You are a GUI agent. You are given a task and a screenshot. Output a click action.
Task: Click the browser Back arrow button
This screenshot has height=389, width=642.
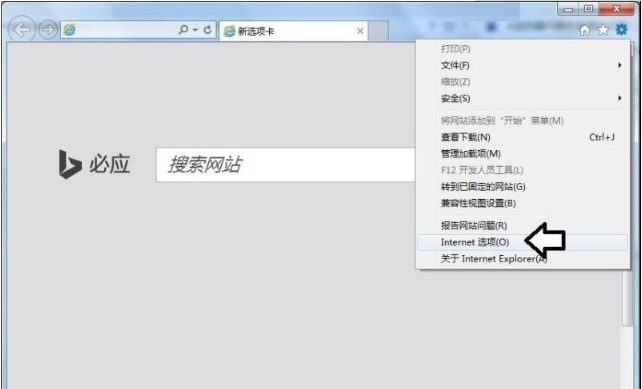pos(21,29)
